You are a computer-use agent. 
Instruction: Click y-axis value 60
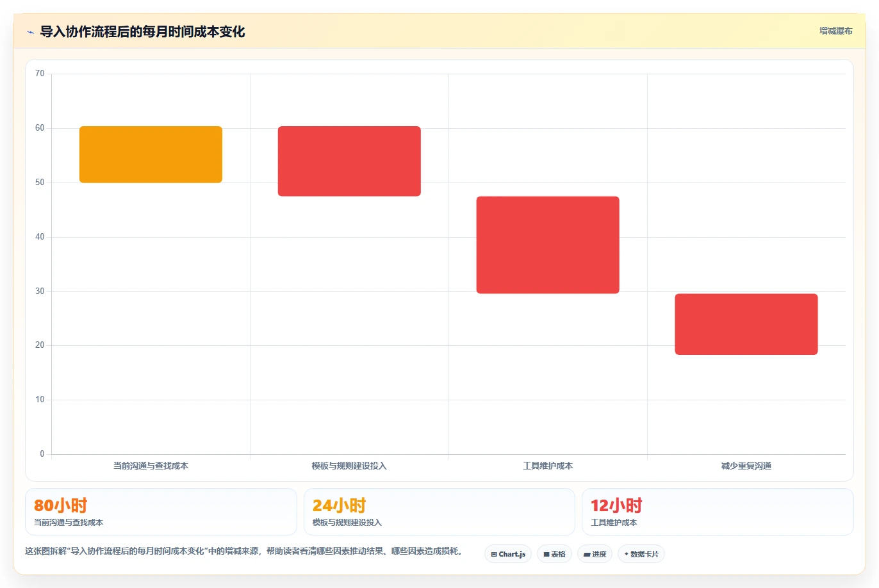click(40, 128)
